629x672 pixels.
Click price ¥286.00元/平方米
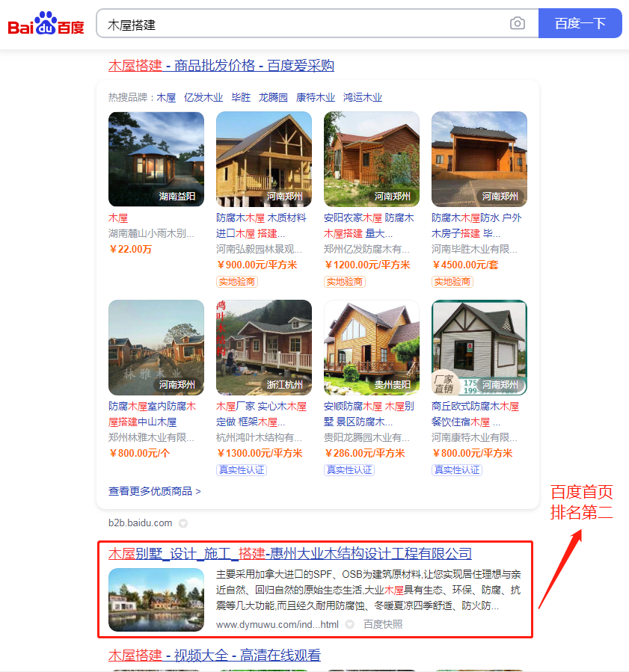point(364,453)
